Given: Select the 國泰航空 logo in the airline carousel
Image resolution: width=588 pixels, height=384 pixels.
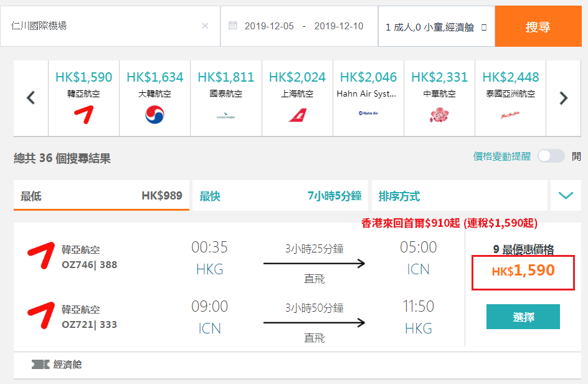Looking at the screenshot, I should coord(225,115).
